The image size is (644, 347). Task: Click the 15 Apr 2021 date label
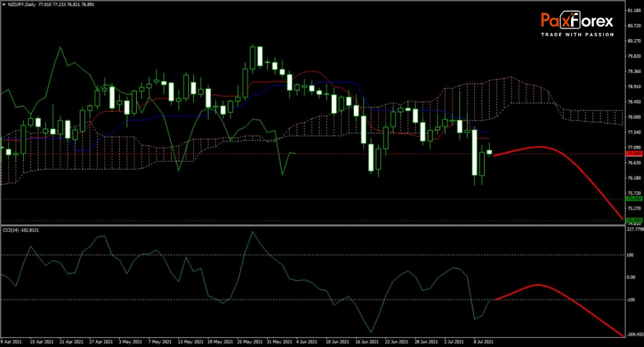[x=41, y=342]
